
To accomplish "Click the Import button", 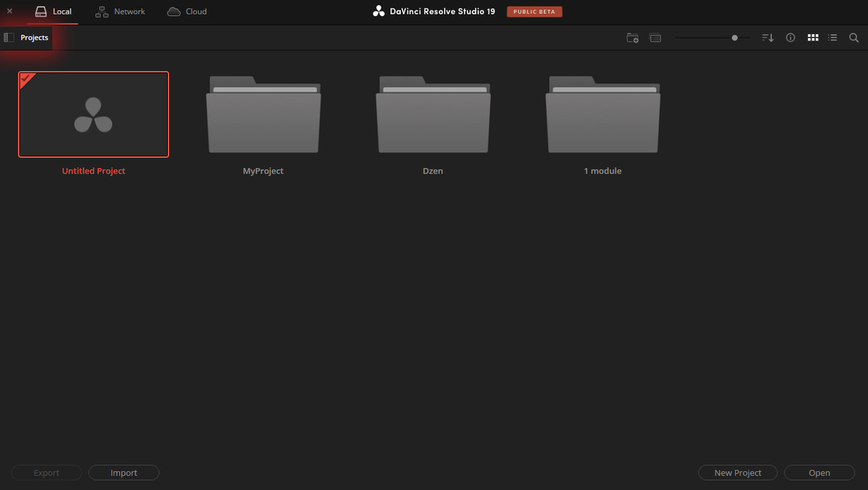I will [124, 473].
